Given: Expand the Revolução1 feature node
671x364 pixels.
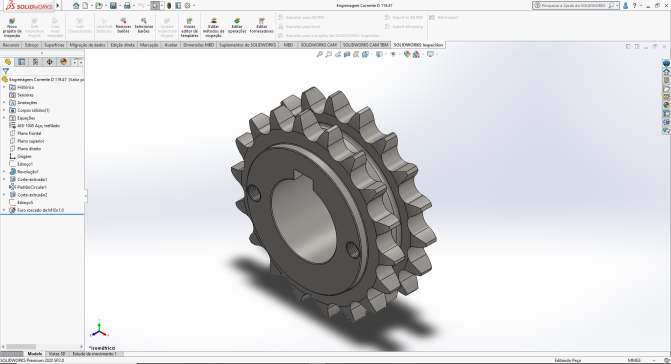Looking at the screenshot, I should 4,172.
